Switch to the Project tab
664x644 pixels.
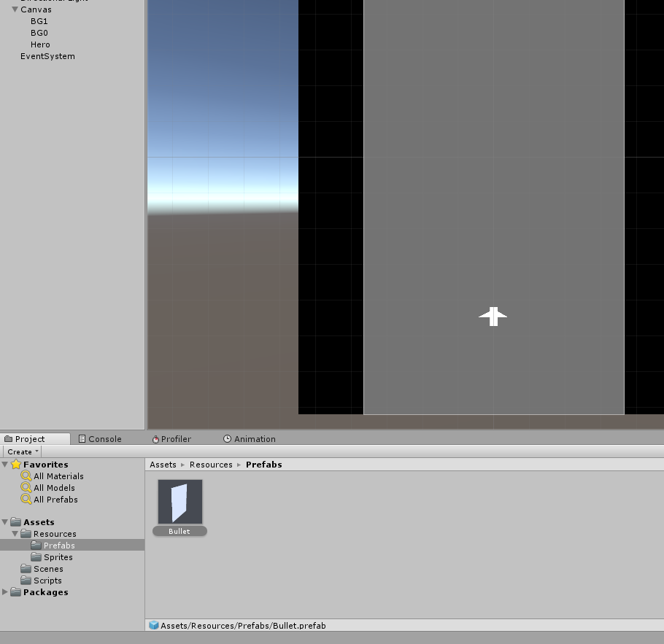pos(35,439)
